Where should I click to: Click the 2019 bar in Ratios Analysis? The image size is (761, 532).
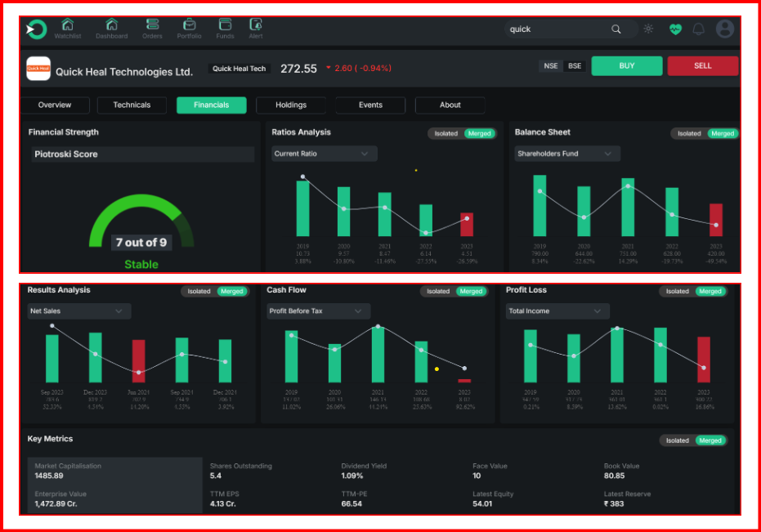(x=302, y=208)
